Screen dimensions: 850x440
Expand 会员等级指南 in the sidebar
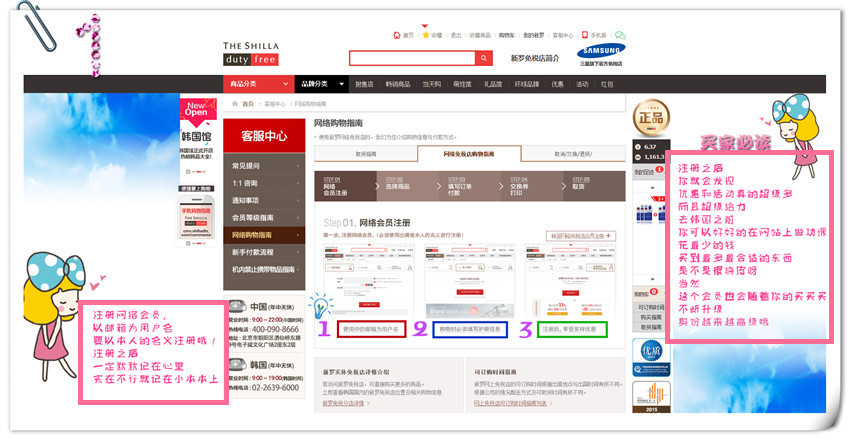[264, 218]
